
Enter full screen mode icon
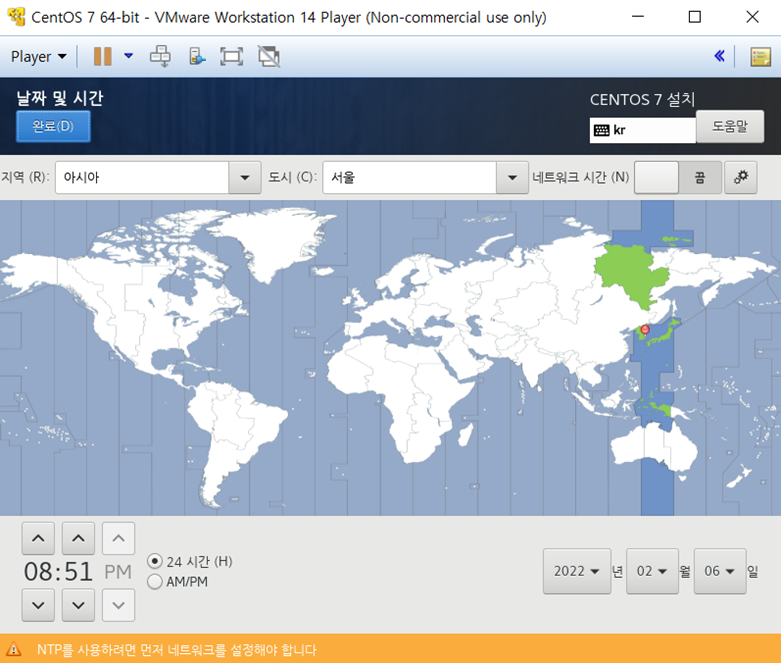[232, 56]
